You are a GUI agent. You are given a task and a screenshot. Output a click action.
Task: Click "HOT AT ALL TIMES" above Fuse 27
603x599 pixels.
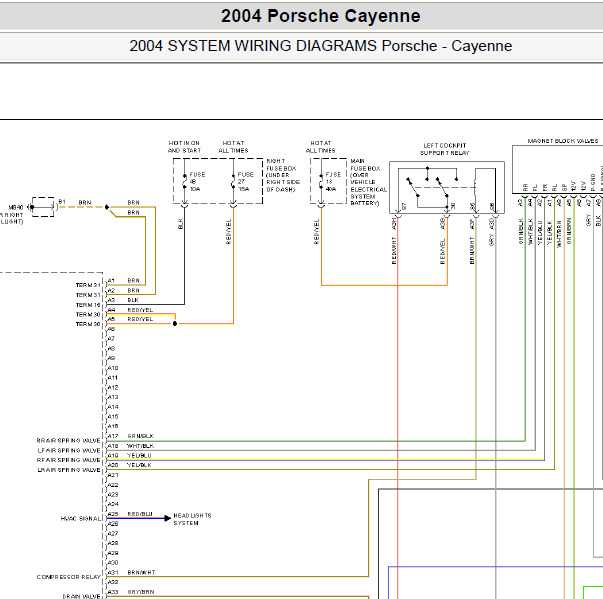click(x=233, y=147)
